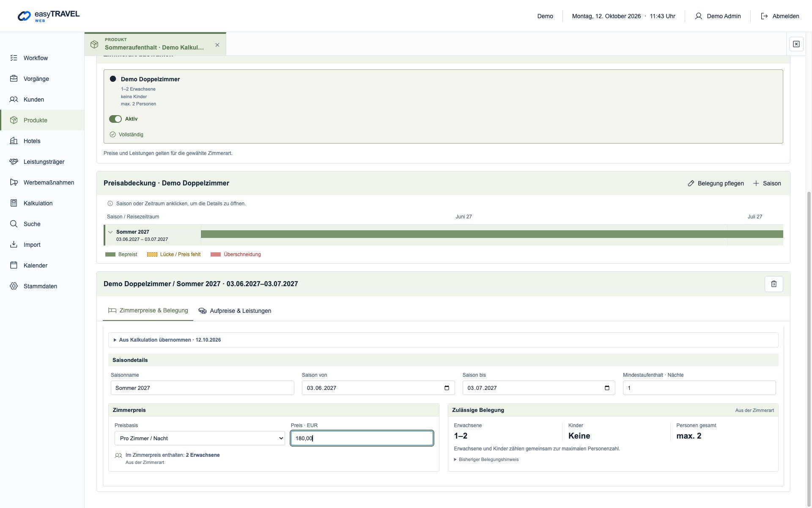
Task: Expand Aus Kalkulation übernommen details
Action: pos(443,340)
